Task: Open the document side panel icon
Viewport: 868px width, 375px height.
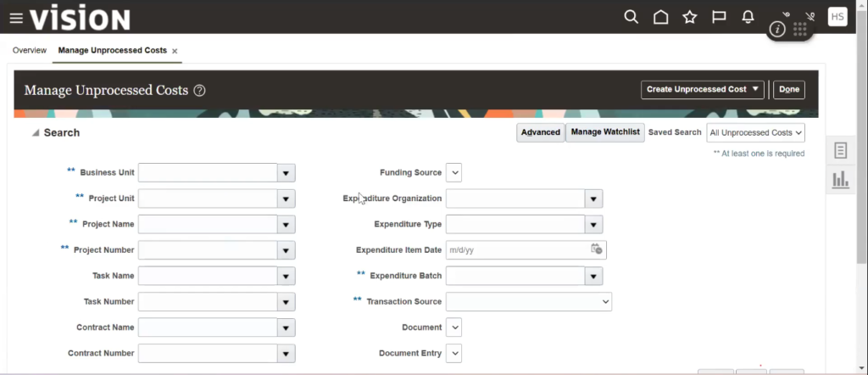Action: tap(840, 150)
